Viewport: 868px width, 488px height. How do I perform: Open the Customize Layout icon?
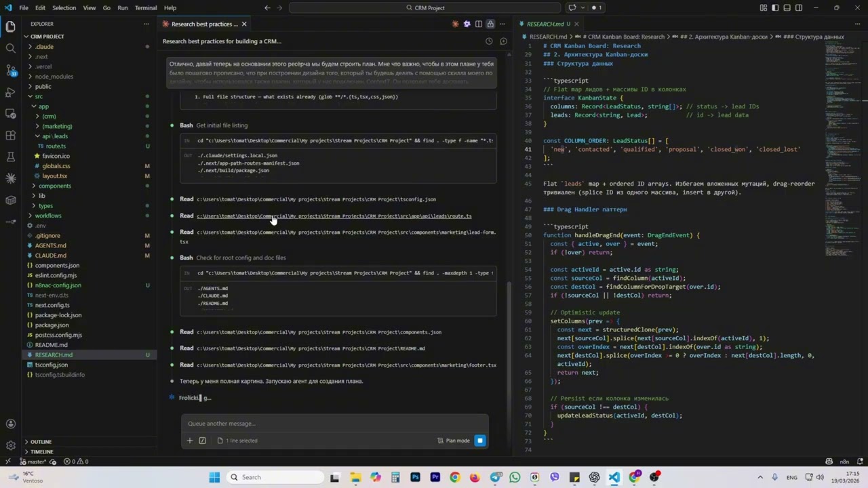coord(764,7)
